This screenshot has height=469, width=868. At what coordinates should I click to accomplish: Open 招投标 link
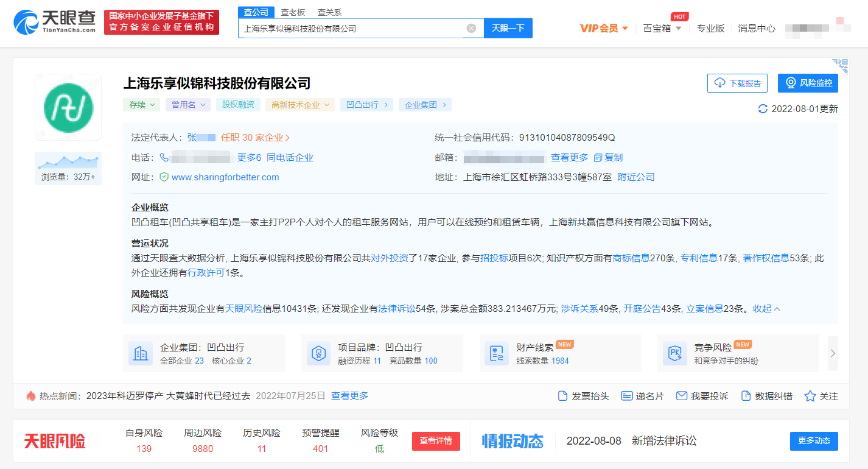tap(494, 258)
